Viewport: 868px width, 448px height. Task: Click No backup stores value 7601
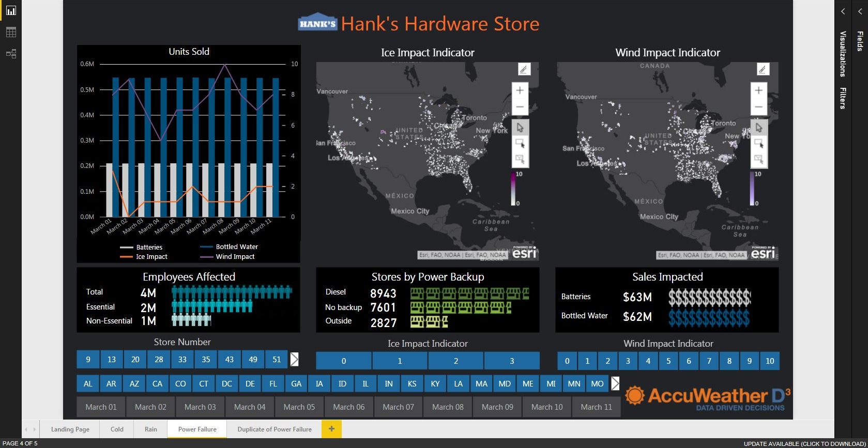click(383, 307)
